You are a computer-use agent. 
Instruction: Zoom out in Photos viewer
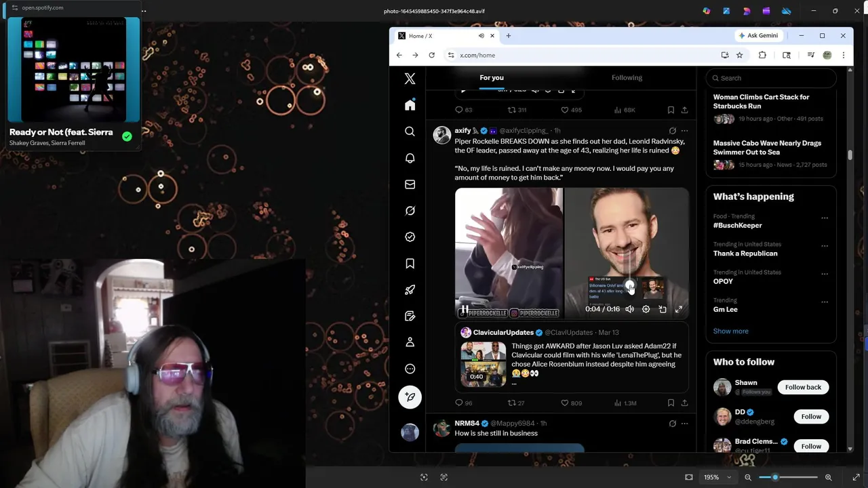(748, 477)
